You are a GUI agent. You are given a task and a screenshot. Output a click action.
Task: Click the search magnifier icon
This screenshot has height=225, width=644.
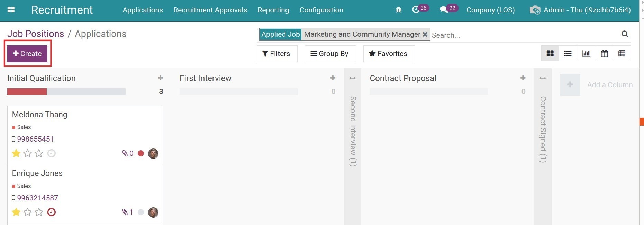[x=625, y=34]
